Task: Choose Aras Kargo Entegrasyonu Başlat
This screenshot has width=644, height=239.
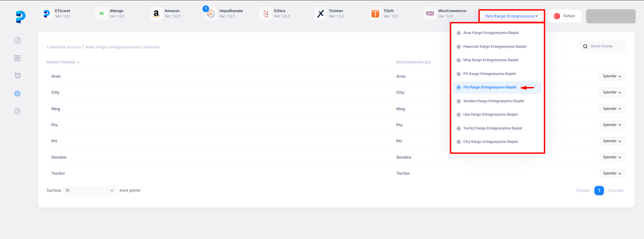Action: (x=491, y=33)
